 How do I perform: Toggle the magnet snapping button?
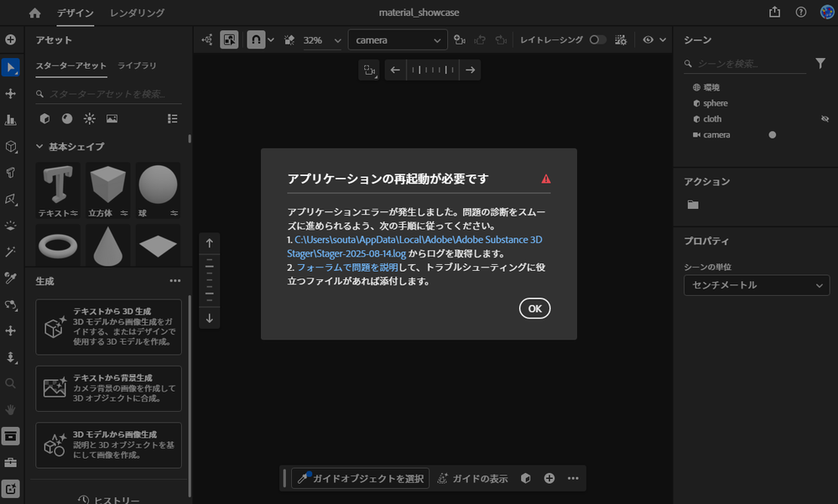click(x=256, y=40)
